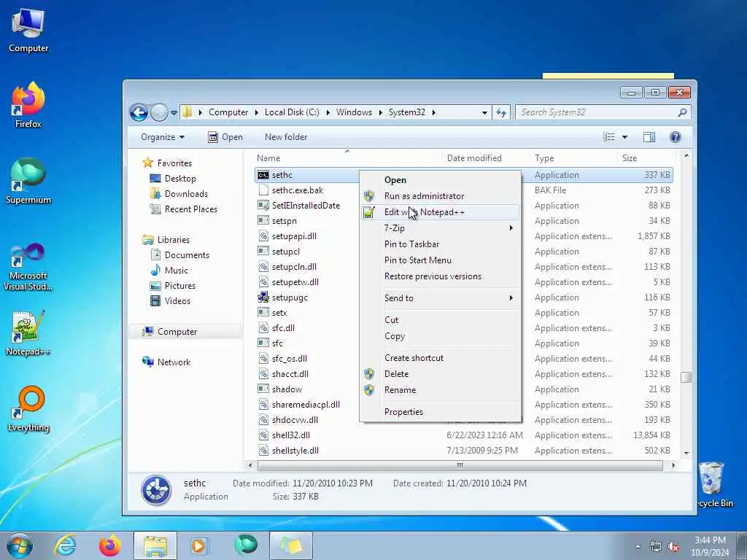The height and width of the screenshot is (560, 747).
Task: Click the vertical scrollbar thumb
Action: [x=686, y=377]
